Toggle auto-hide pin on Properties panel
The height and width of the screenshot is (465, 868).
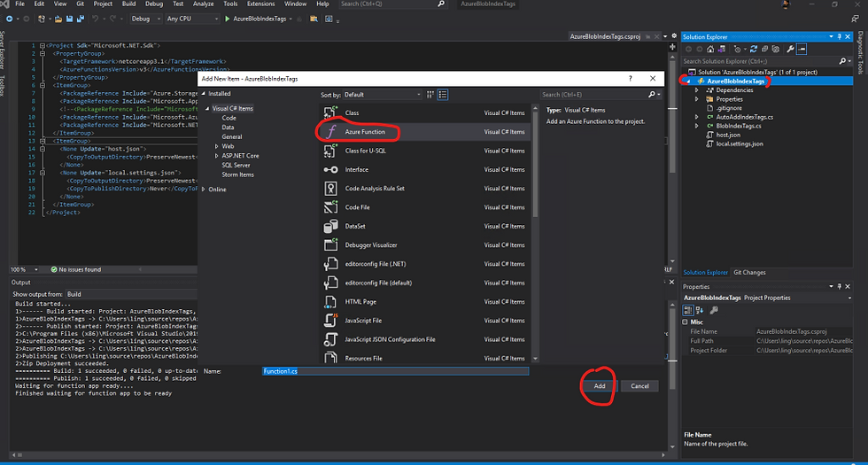coord(840,286)
